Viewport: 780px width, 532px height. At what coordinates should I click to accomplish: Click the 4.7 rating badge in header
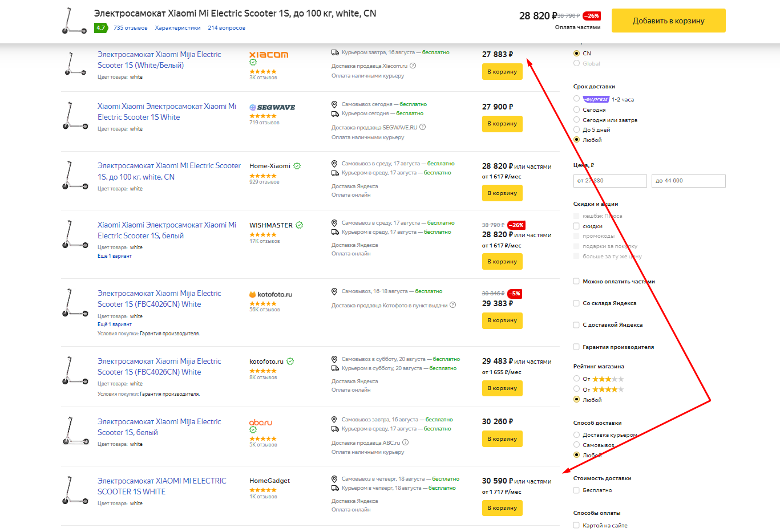[101, 27]
